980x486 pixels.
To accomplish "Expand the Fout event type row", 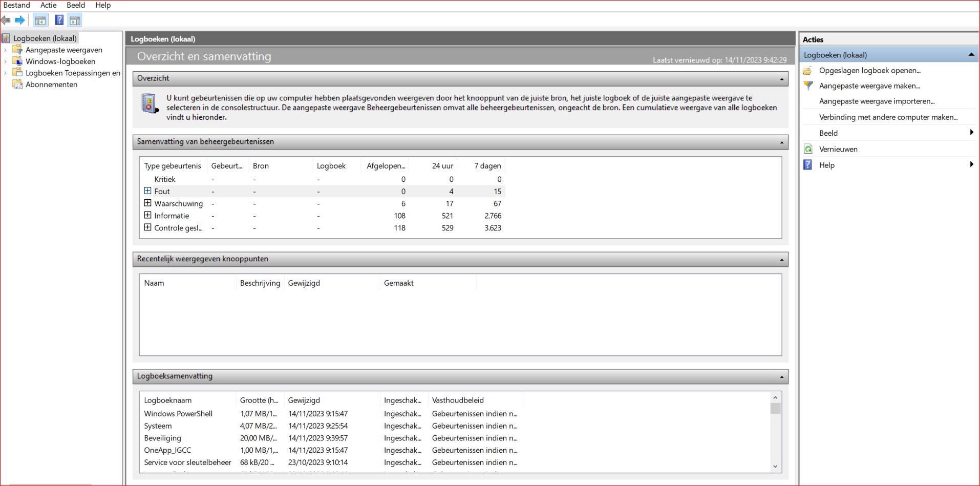I will click(x=147, y=191).
